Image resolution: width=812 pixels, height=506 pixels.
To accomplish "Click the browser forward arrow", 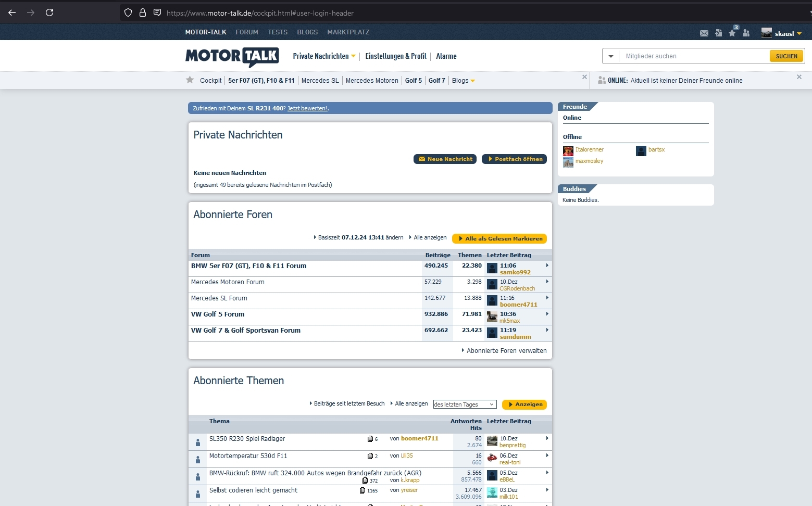I will tap(31, 12).
